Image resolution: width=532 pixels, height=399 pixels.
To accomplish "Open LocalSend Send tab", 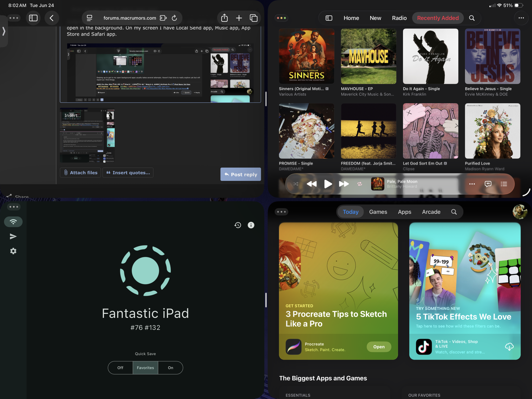I will tap(13, 236).
